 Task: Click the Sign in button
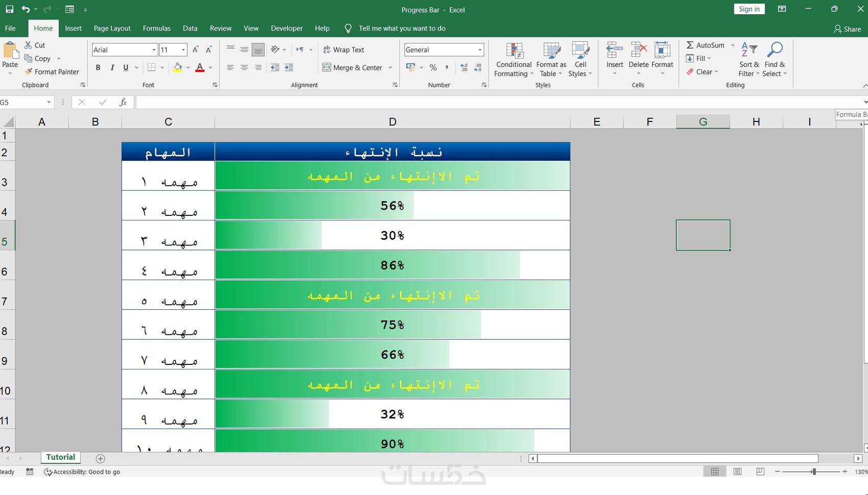749,9
